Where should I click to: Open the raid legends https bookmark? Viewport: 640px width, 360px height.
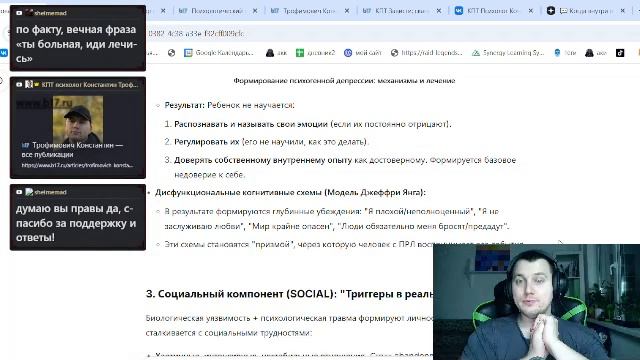pyautogui.click(x=427, y=53)
